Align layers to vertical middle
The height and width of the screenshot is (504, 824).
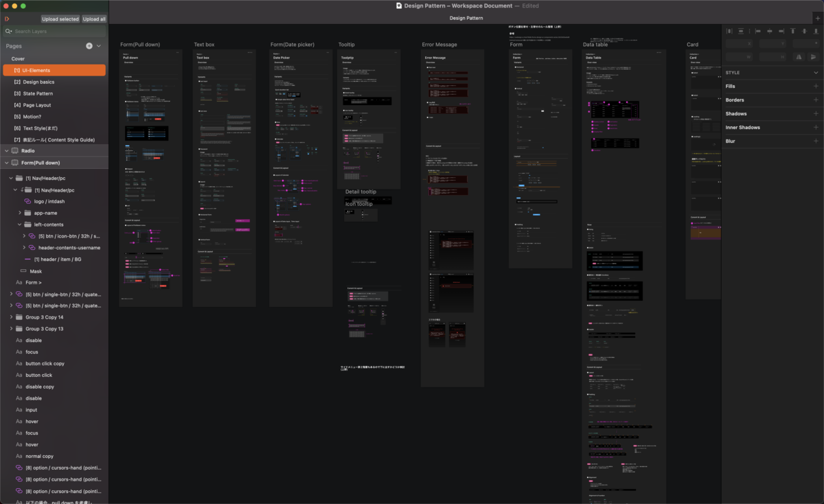(x=804, y=31)
